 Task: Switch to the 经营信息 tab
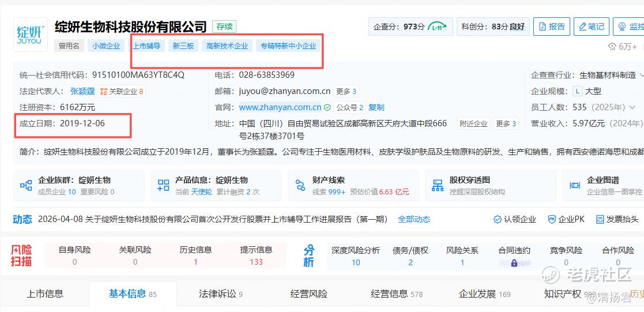[396, 294]
